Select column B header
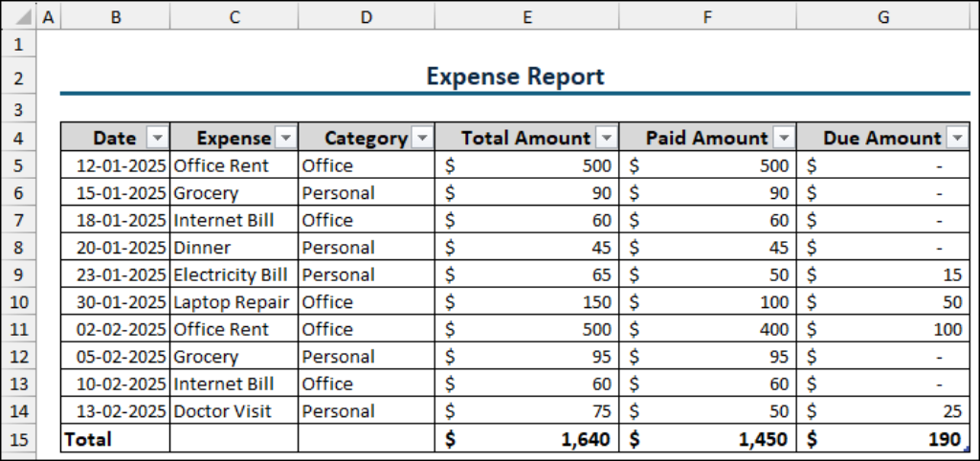This screenshot has height=461, width=980. (x=115, y=18)
